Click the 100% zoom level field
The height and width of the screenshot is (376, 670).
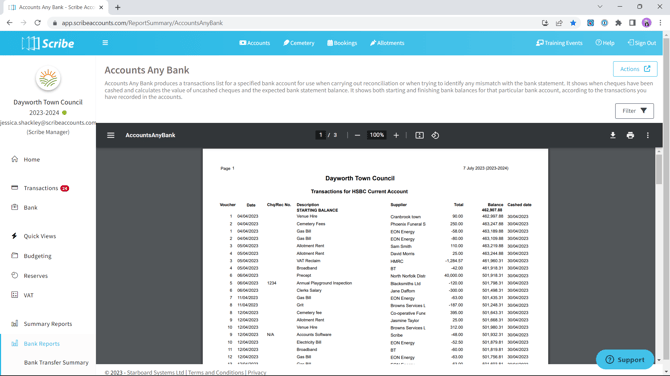[376, 135]
